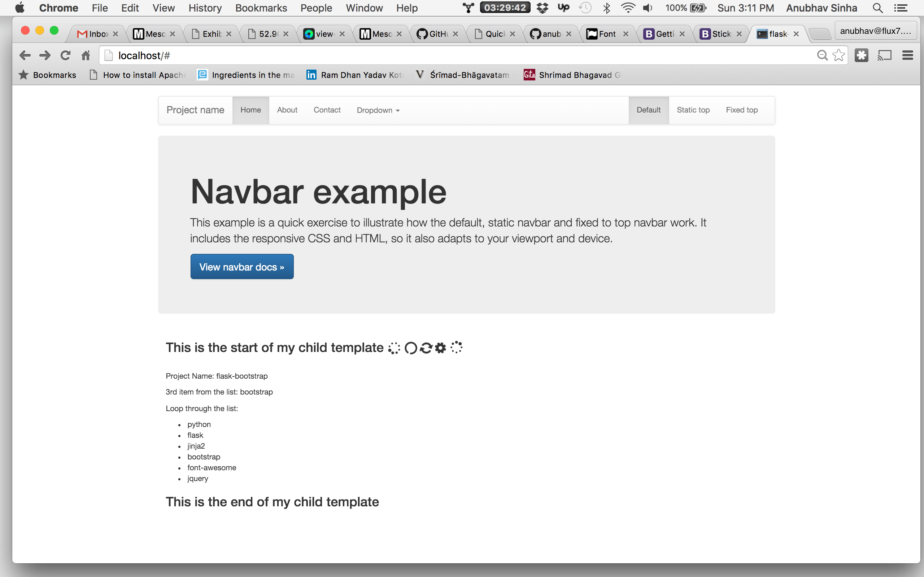Switch to the Gmail Inbox tab
This screenshot has width=924, height=577.
coord(95,34)
